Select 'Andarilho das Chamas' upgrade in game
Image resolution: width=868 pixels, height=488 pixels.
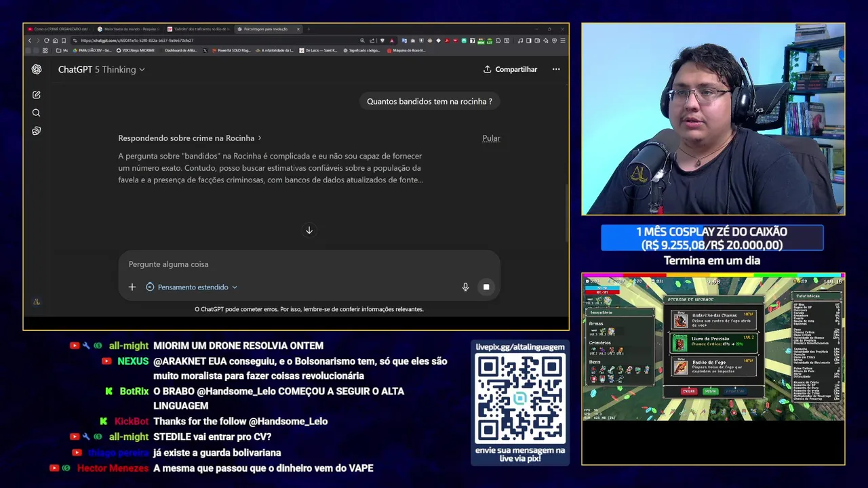coord(713,320)
